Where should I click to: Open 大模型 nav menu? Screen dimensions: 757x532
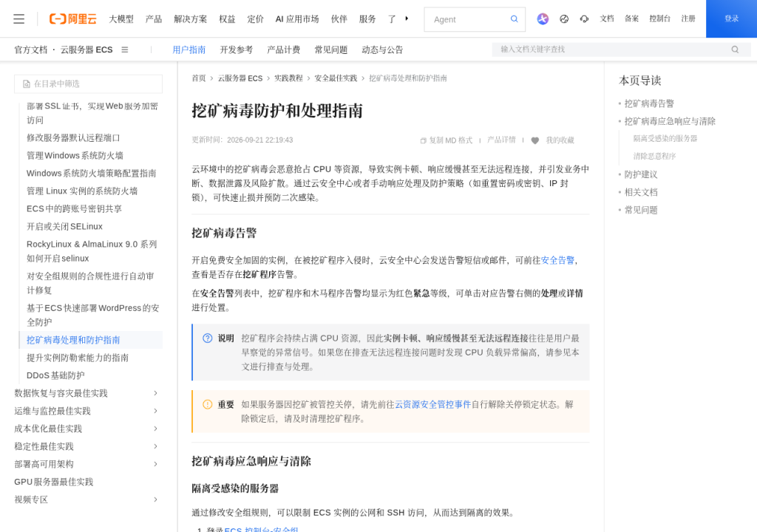pyautogui.click(x=120, y=18)
